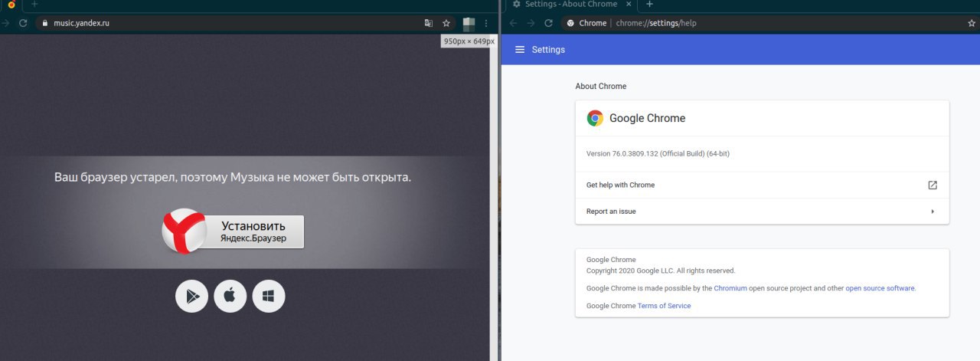Image resolution: width=980 pixels, height=361 pixels.
Task: Open Get help with Chrome
Action: pos(762,185)
